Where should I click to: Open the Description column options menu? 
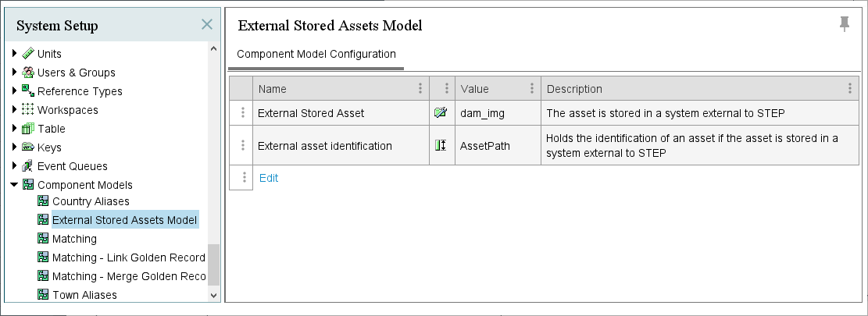coord(850,88)
